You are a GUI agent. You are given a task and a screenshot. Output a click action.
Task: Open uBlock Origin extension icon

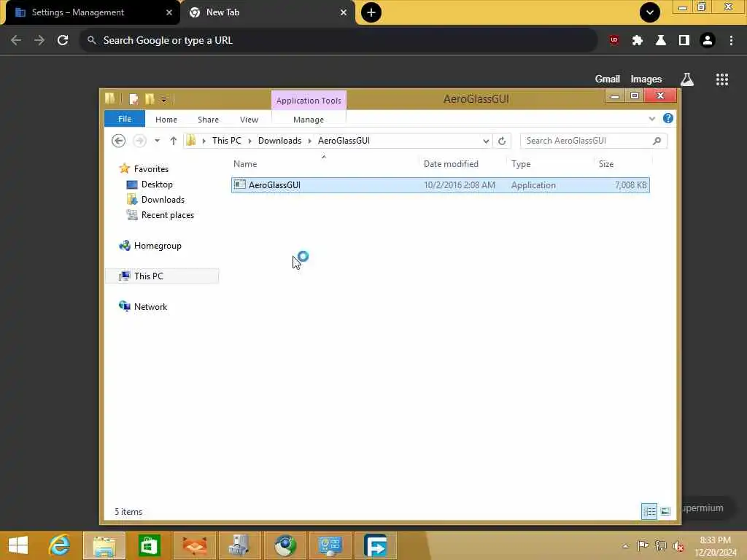pyautogui.click(x=614, y=41)
